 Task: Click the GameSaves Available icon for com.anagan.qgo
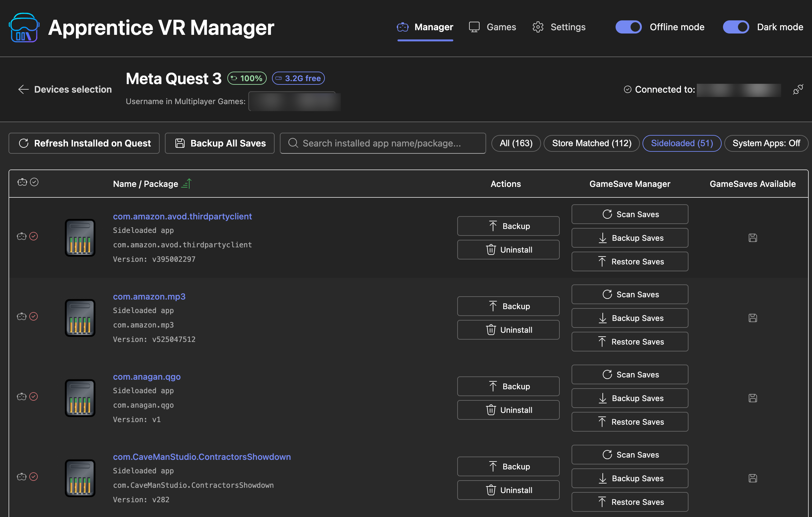click(x=752, y=398)
